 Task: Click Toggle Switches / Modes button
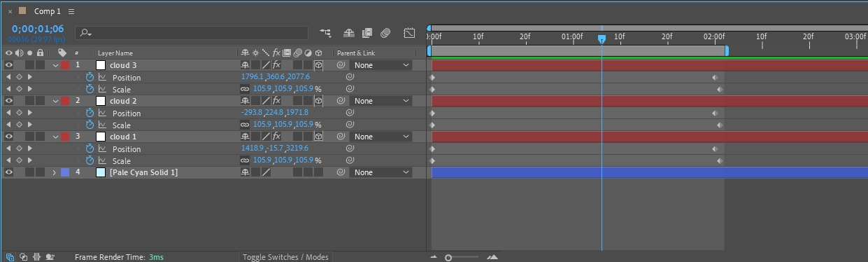click(285, 257)
